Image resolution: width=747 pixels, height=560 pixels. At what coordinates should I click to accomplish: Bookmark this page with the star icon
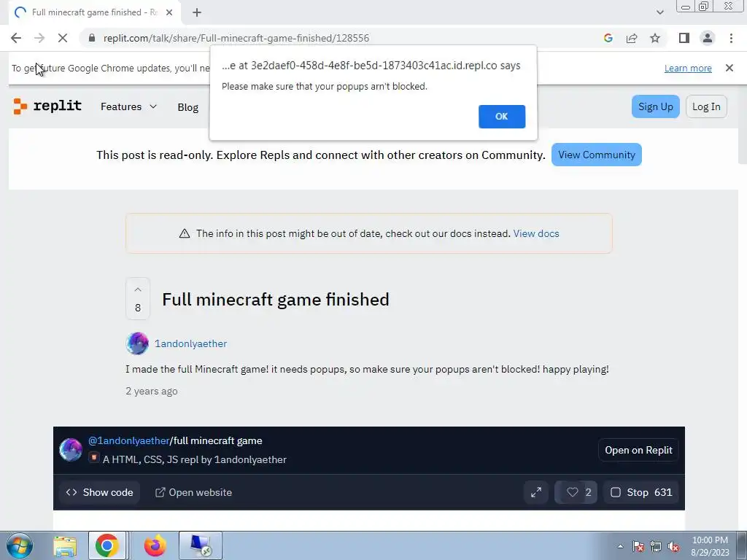pyautogui.click(x=655, y=38)
